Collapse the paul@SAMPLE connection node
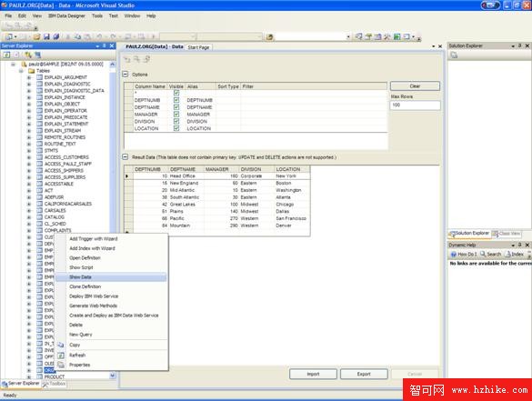Image resolution: width=532 pixels, height=401 pixels. tap(13, 65)
